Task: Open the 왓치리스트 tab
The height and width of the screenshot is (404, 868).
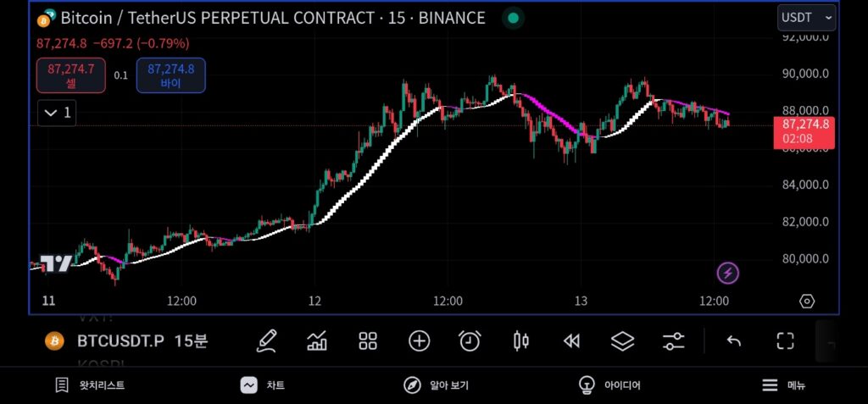Action: pyautogui.click(x=90, y=385)
